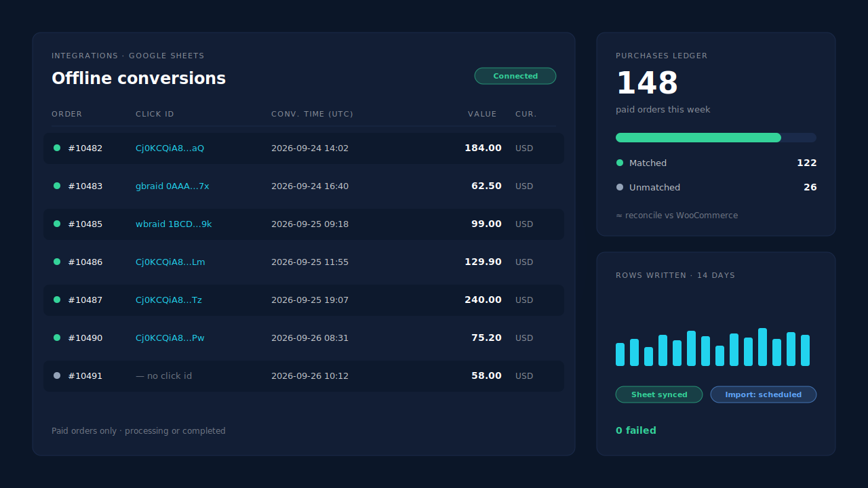Click '≈ reconcile vs WooCommerce' note
The height and width of the screenshot is (488, 868).
(677, 216)
